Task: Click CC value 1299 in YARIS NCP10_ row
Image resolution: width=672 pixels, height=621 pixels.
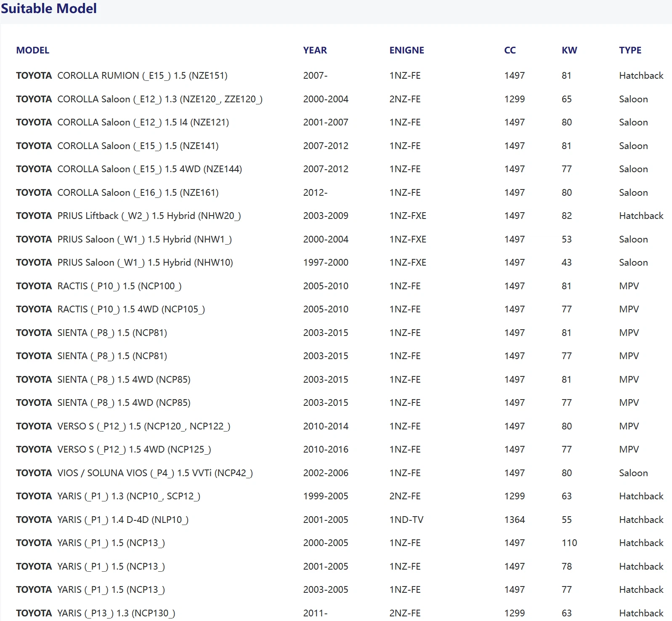Action: [515, 496]
